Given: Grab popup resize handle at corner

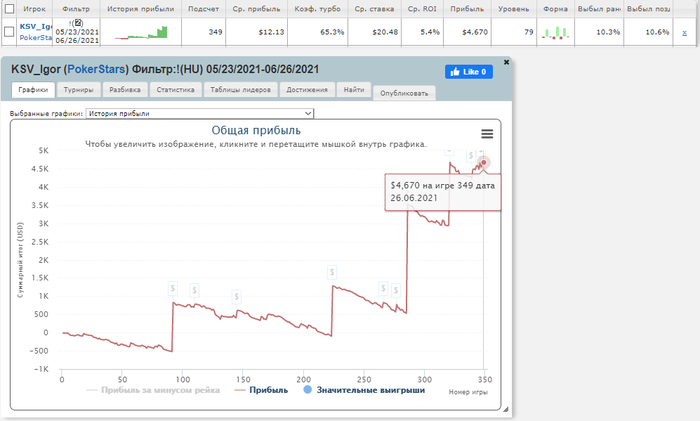Looking at the screenshot, I should [505, 409].
